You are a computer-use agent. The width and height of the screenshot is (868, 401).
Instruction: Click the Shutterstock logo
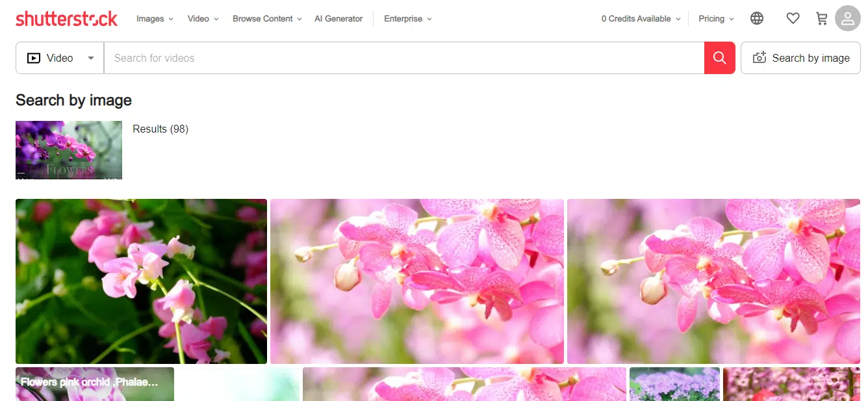pos(66,19)
